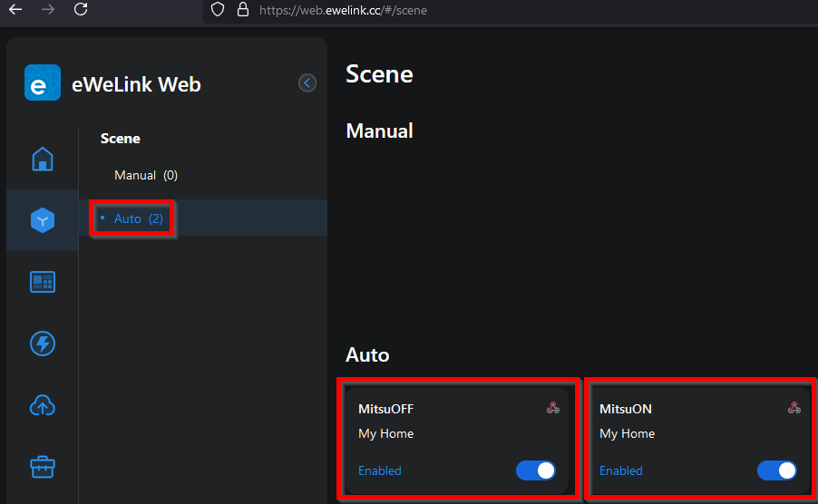This screenshot has width=818, height=504.
Task: Open the dashboard panel icon in sidebar
Action: (43, 282)
